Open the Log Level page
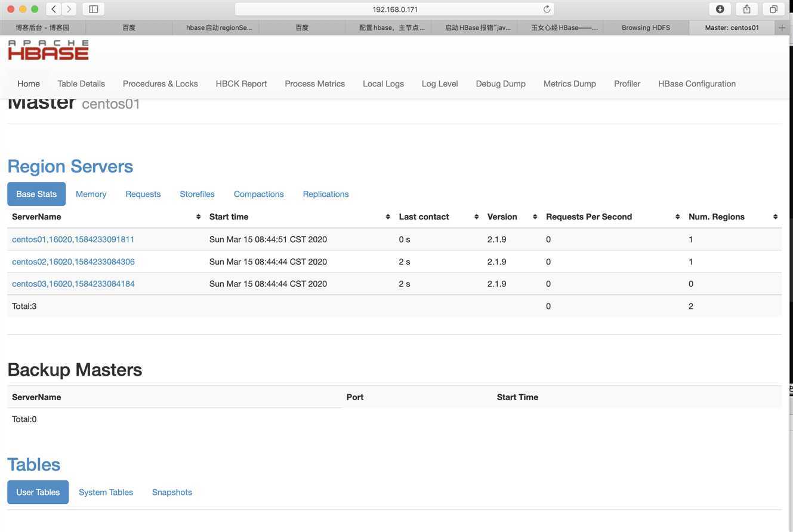This screenshot has height=532, width=793. pyautogui.click(x=440, y=83)
